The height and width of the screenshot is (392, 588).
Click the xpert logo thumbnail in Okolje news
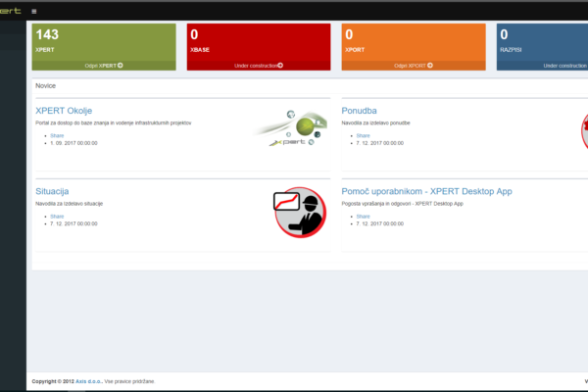coord(291,128)
